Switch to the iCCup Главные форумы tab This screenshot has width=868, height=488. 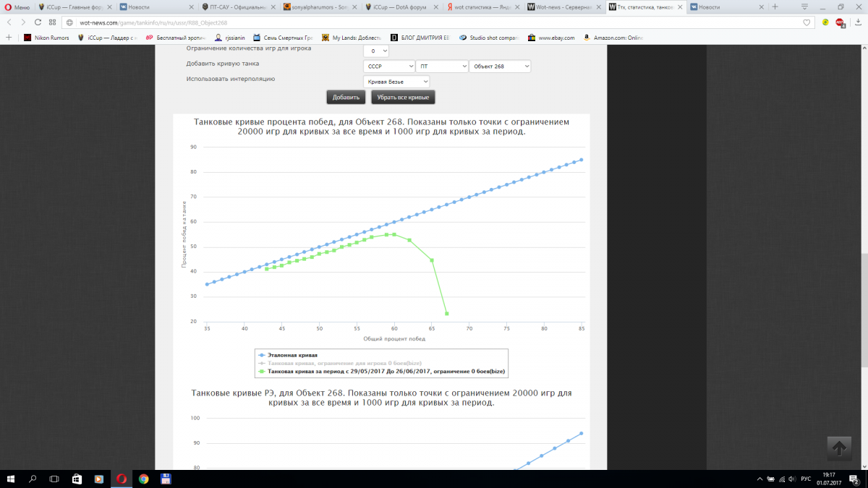click(76, 7)
